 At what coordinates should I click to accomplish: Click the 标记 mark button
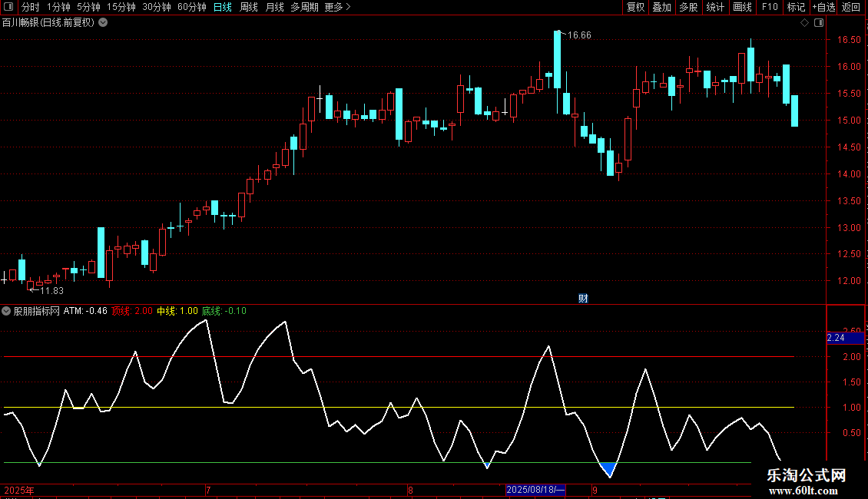coord(796,7)
